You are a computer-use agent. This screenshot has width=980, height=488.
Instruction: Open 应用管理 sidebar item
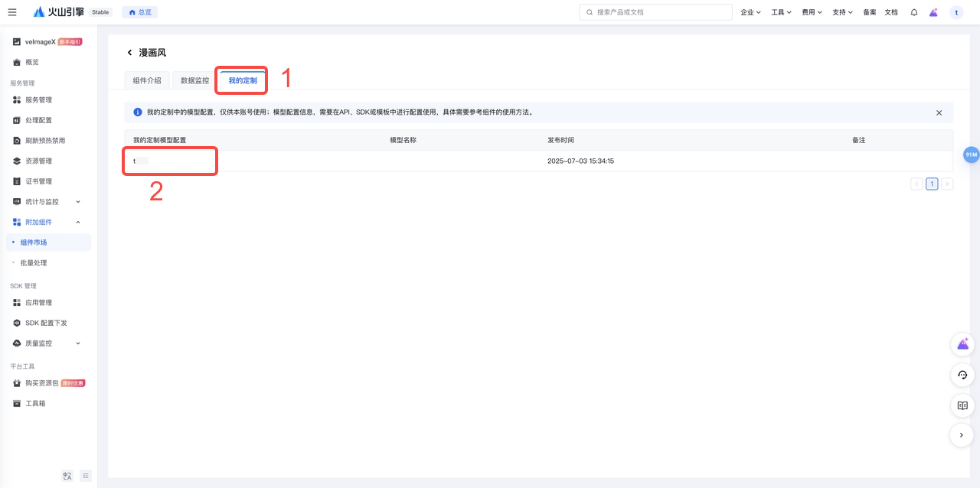coord(38,303)
